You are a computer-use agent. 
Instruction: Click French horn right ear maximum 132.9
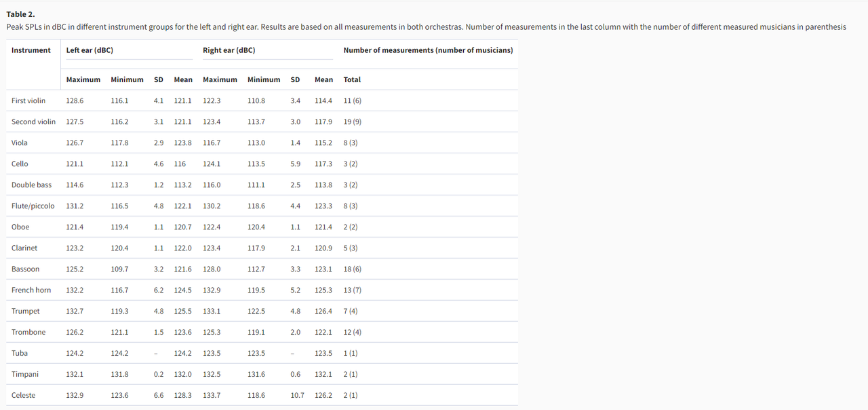(212, 290)
